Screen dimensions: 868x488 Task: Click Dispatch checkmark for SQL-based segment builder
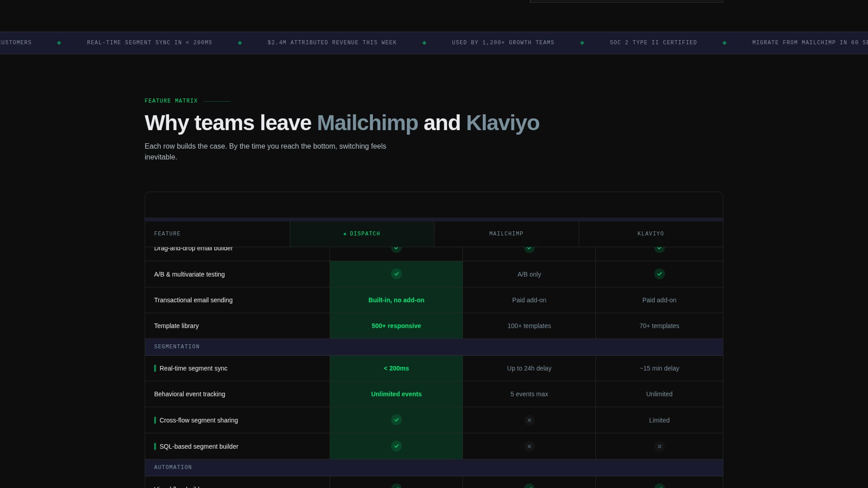(x=396, y=446)
